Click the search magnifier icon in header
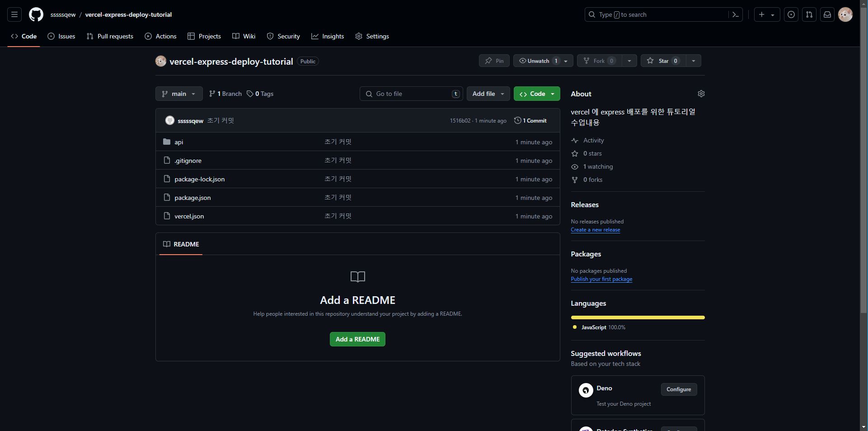Viewport: 868px width, 431px height. 591,14
